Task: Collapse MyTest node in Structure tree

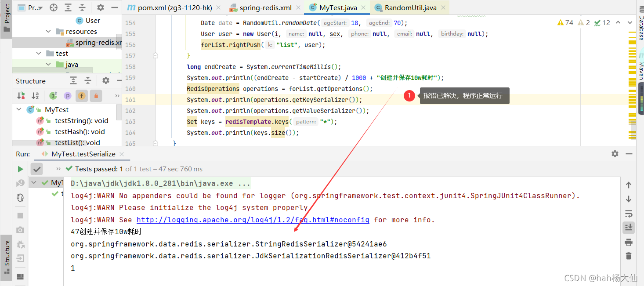Action: pos(19,110)
